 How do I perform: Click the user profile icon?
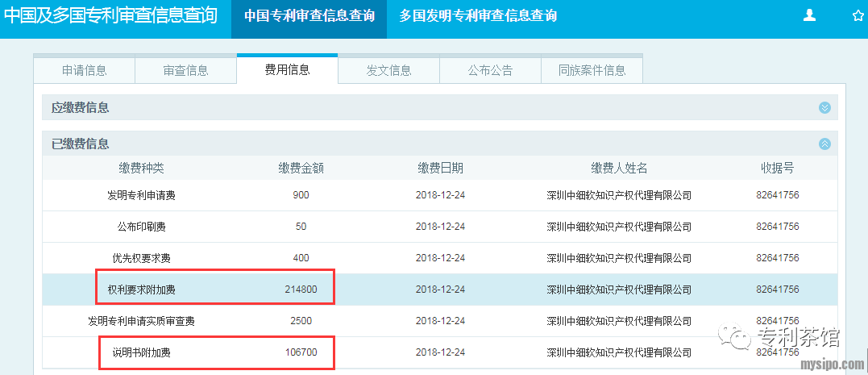[x=810, y=15]
